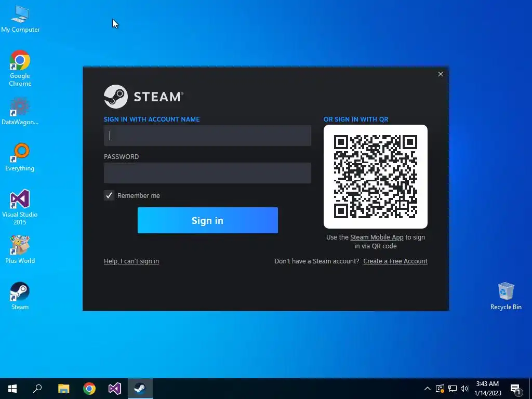The width and height of the screenshot is (532, 399).
Task: Open Visual Studio from taskbar
Action: 115,389
